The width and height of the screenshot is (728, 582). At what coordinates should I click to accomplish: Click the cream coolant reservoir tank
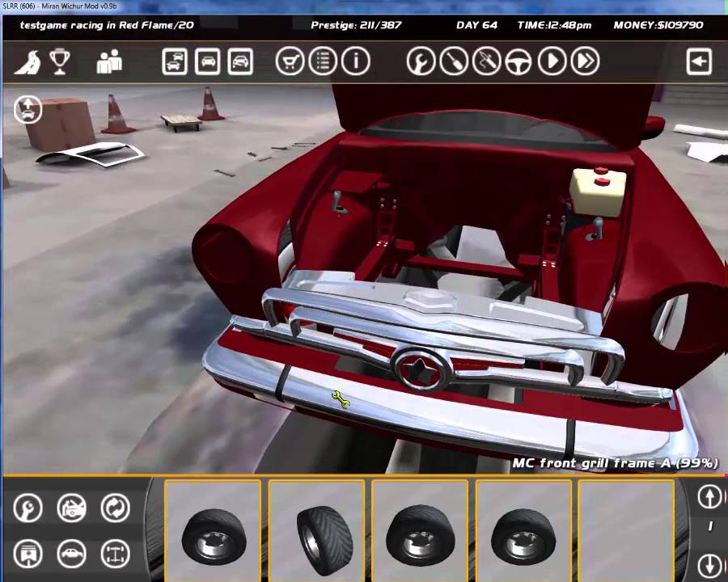click(x=598, y=191)
